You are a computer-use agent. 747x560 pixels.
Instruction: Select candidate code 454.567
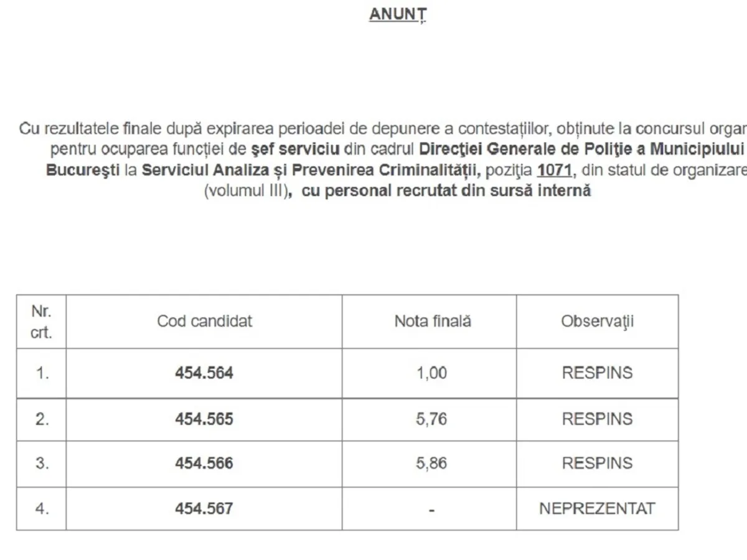click(204, 508)
